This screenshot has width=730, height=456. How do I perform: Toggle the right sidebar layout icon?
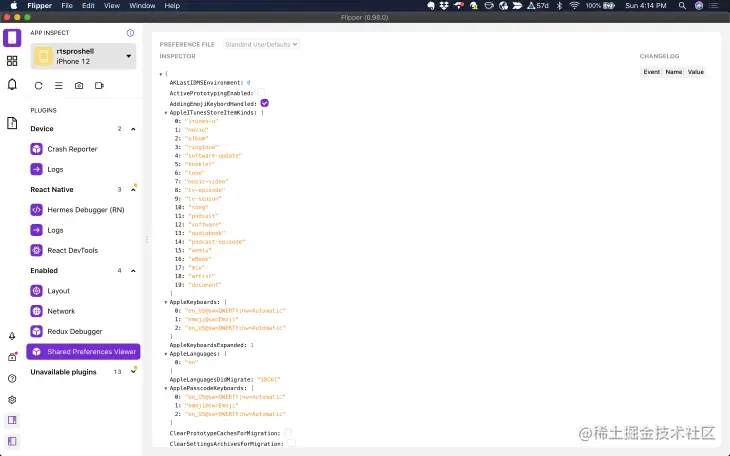(x=12, y=420)
